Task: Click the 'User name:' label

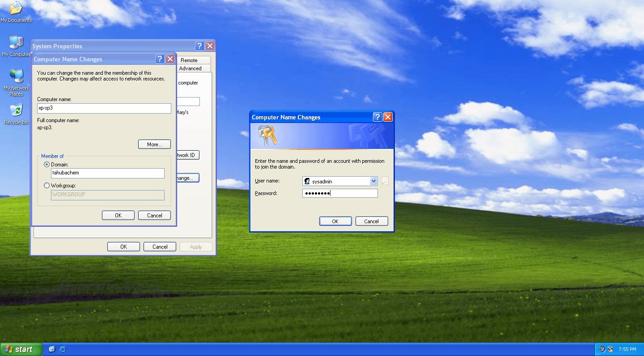Action: 267,181
